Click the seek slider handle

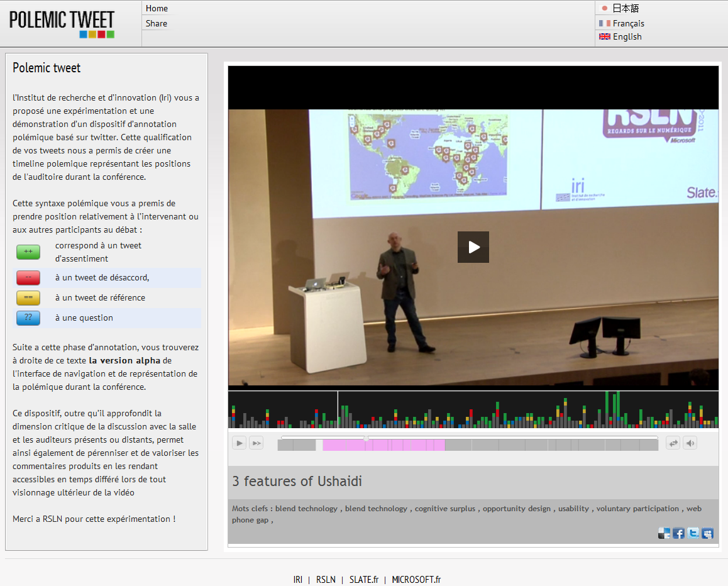[367, 438]
